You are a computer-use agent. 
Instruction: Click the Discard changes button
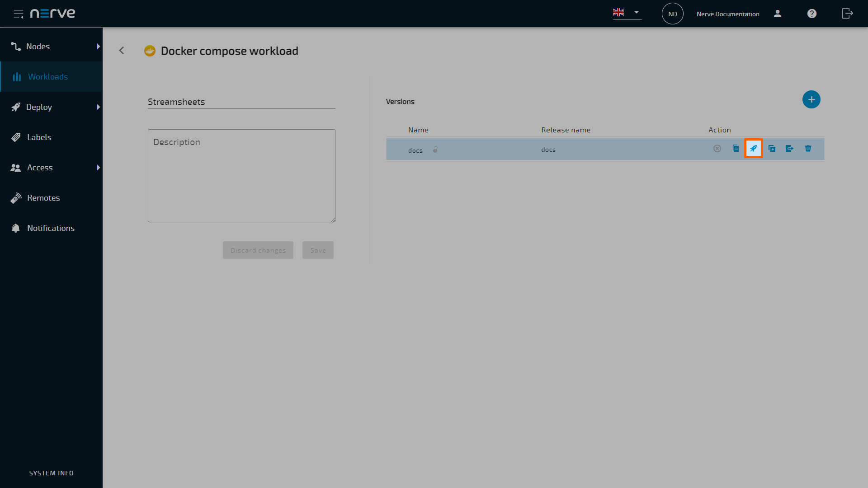(258, 250)
